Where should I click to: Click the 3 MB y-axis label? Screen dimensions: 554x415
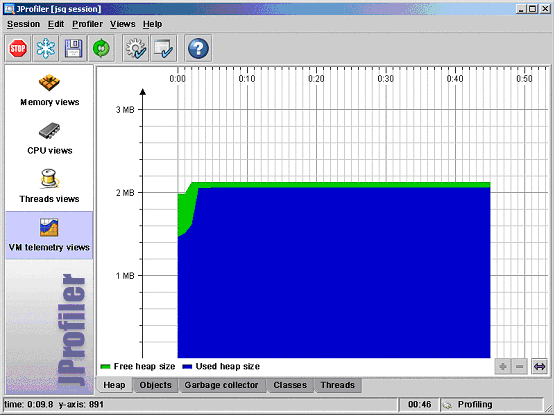point(125,110)
